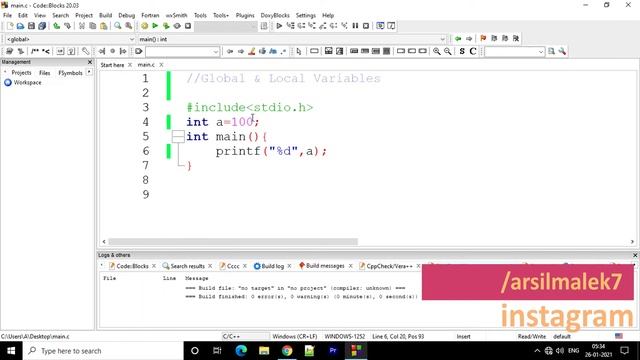This screenshot has width=640, height=360.
Task: Open the DoxyBlocks menu
Action: (275, 15)
